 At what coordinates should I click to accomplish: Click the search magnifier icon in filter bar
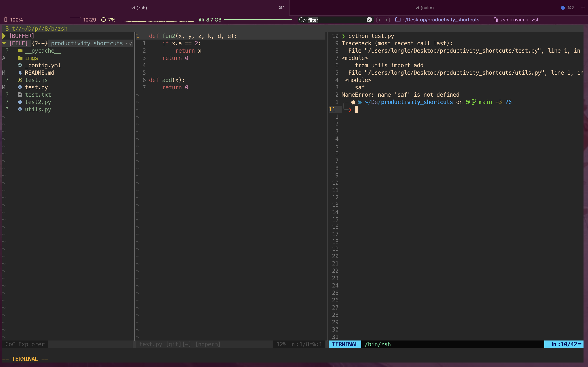[x=302, y=20]
